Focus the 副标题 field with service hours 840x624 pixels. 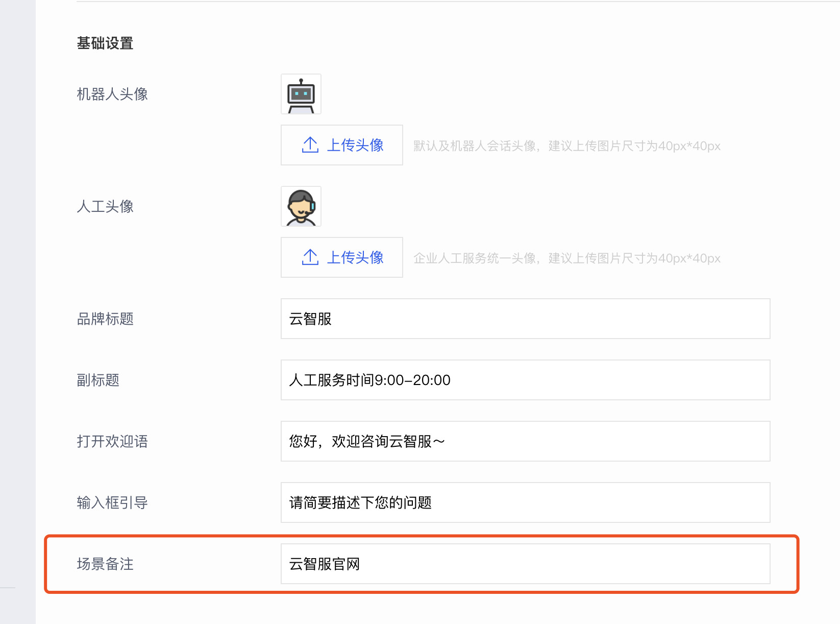click(526, 380)
